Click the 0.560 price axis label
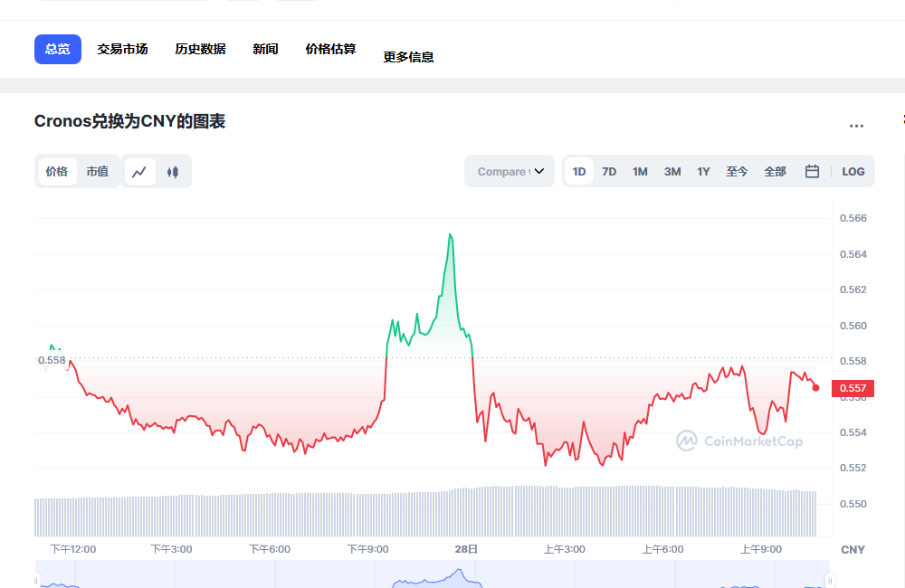 coord(853,326)
